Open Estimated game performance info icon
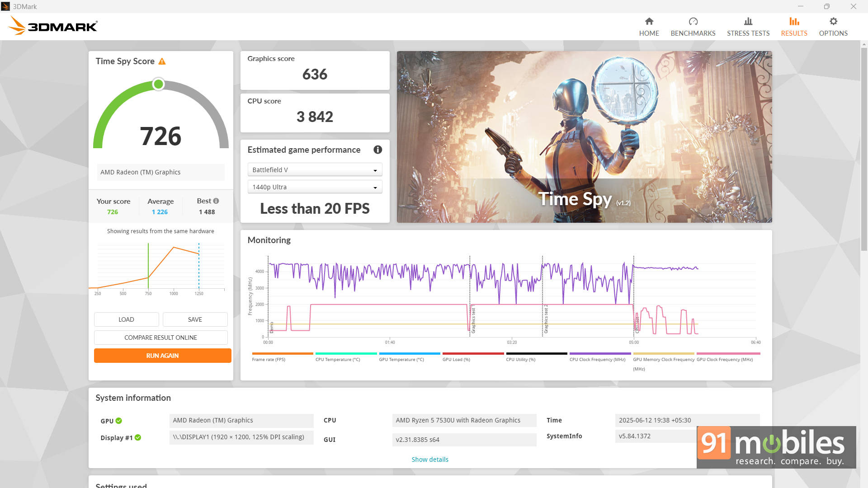This screenshot has width=868, height=488. click(x=377, y=150)
